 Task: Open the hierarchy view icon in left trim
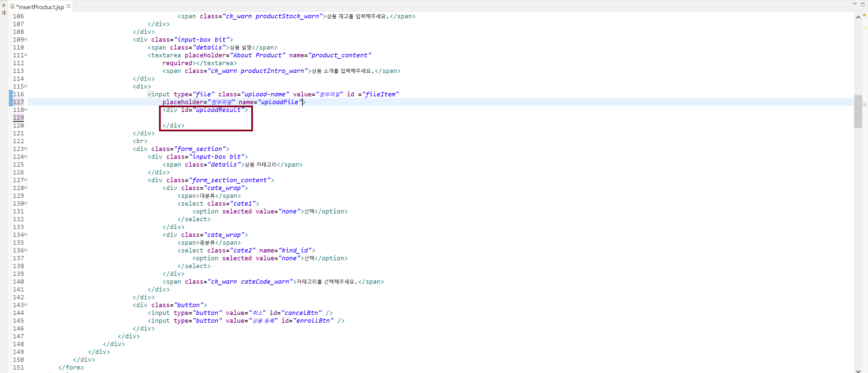click(4, 13)
